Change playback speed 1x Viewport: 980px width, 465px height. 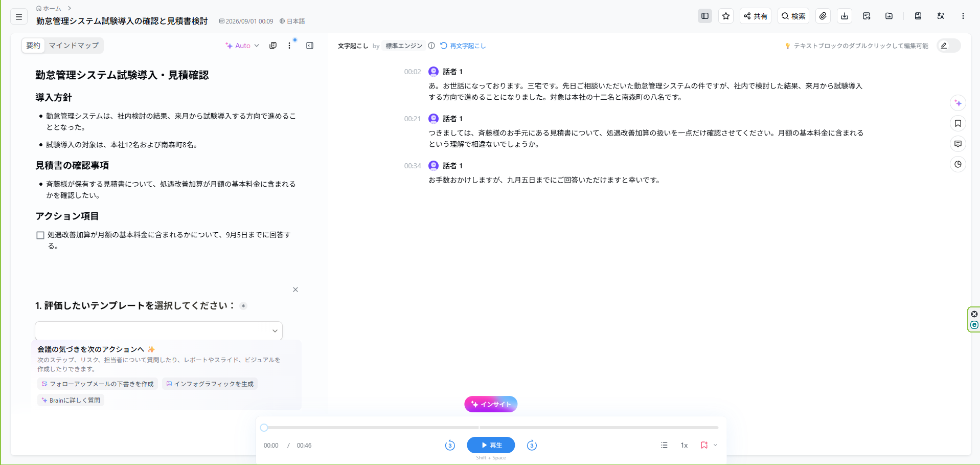pos(684,445)
